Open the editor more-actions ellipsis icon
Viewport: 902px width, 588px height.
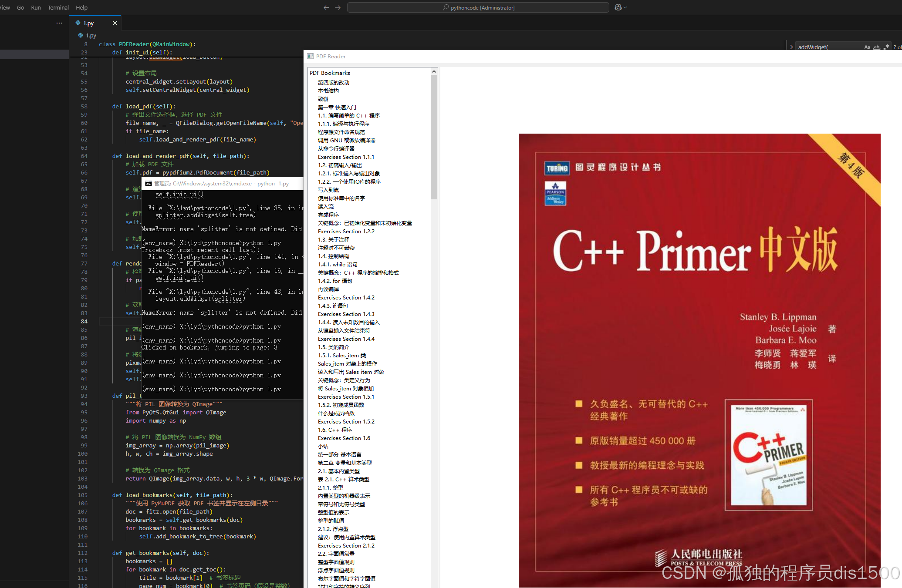[59, 23]
